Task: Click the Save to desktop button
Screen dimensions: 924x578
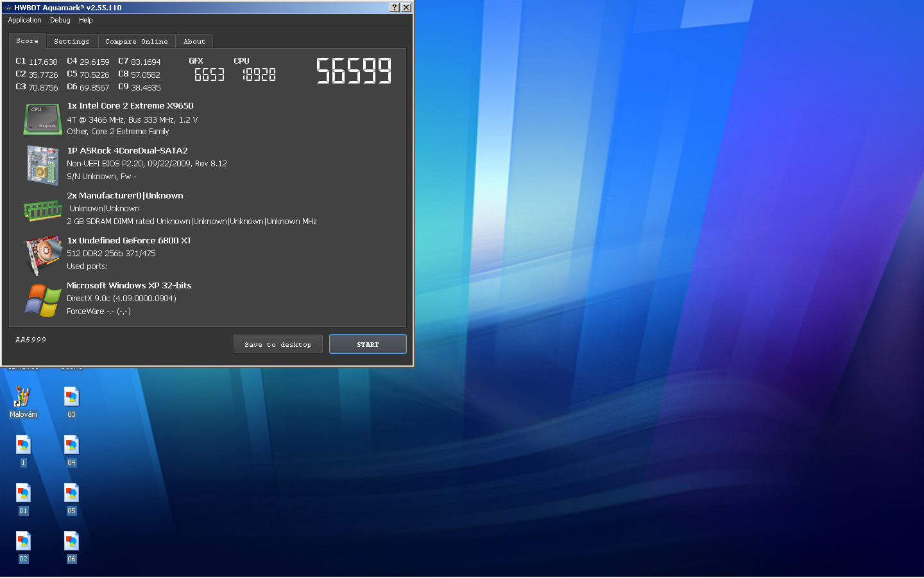Action: coord(278,344)
